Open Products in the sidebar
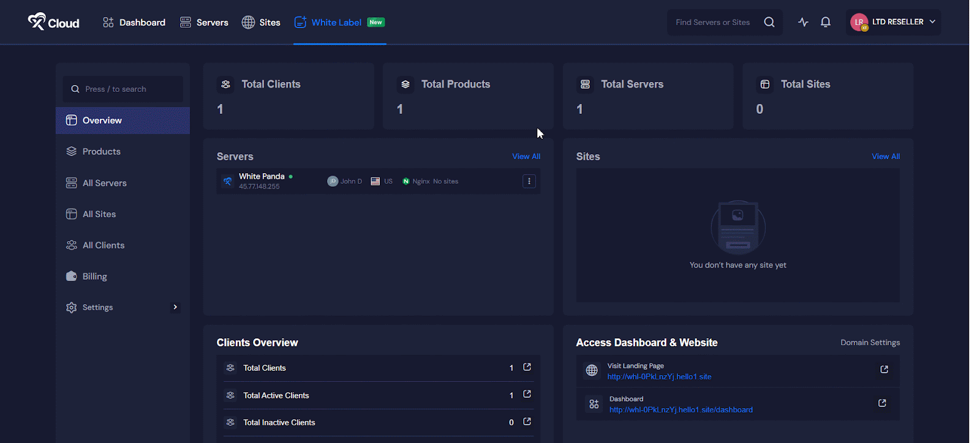The image size is (980, 443). (102, 152)
